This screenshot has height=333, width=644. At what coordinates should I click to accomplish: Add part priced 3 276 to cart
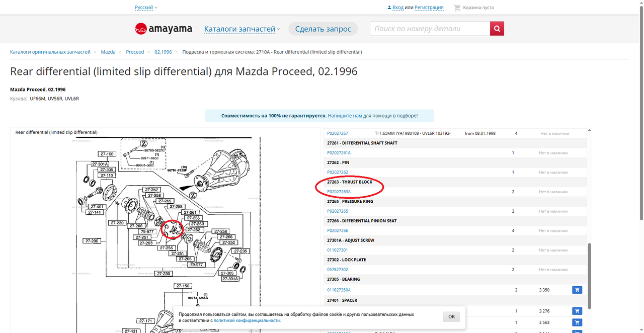point(577,311)
